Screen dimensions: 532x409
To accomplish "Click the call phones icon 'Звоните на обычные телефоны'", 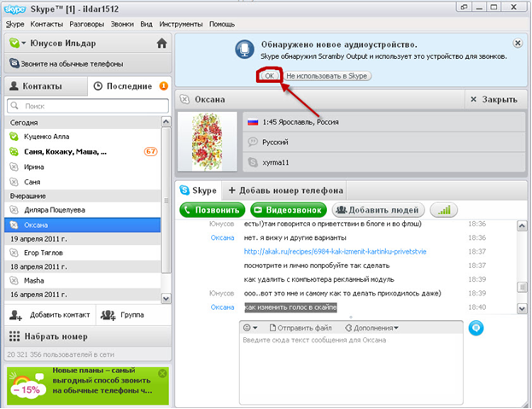I will 14,63.
